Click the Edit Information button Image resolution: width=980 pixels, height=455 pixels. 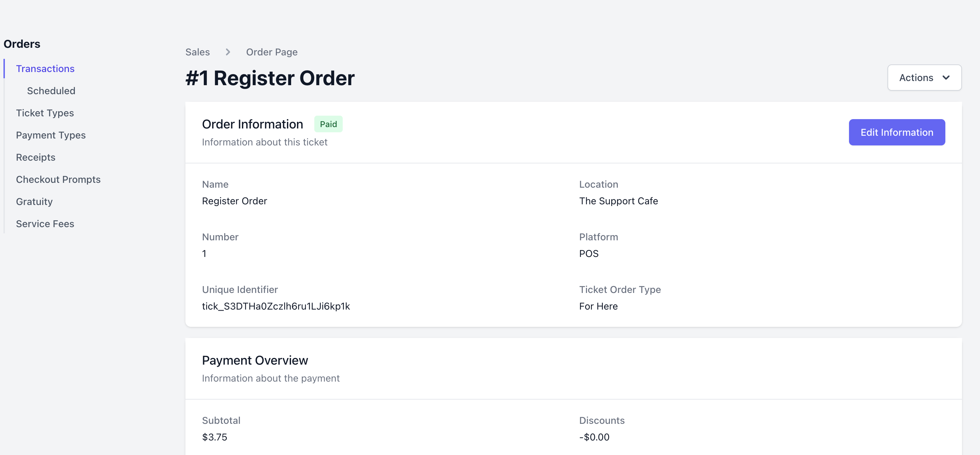click(x=897, y=132)
